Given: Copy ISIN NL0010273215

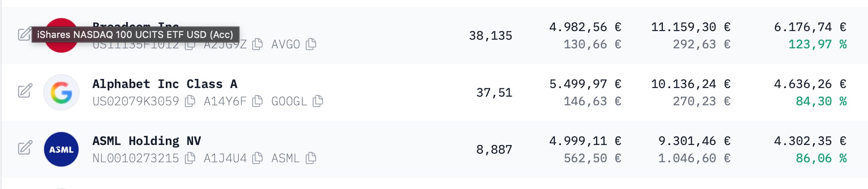Looking at the screenshot, I should tap(190, 158).
